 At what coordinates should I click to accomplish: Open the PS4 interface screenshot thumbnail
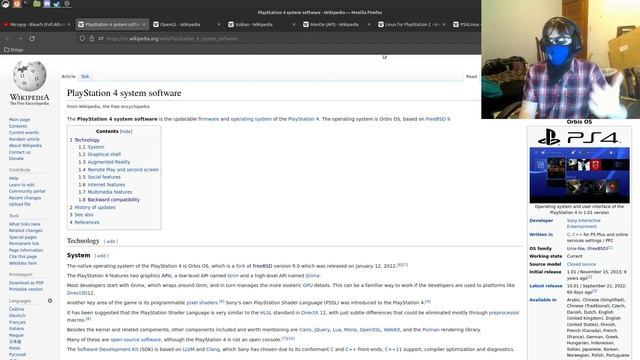click(580, 175)
